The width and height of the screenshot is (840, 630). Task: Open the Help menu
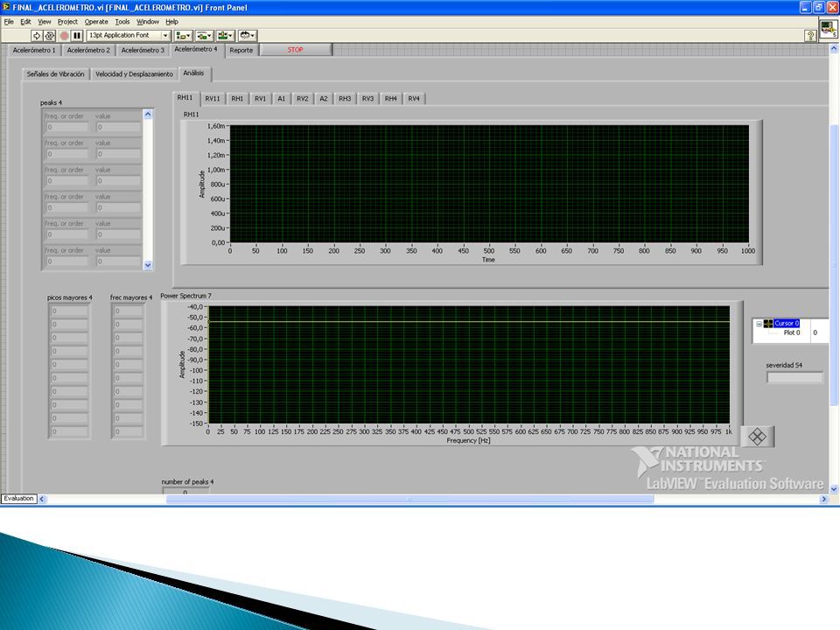[171, 22]
